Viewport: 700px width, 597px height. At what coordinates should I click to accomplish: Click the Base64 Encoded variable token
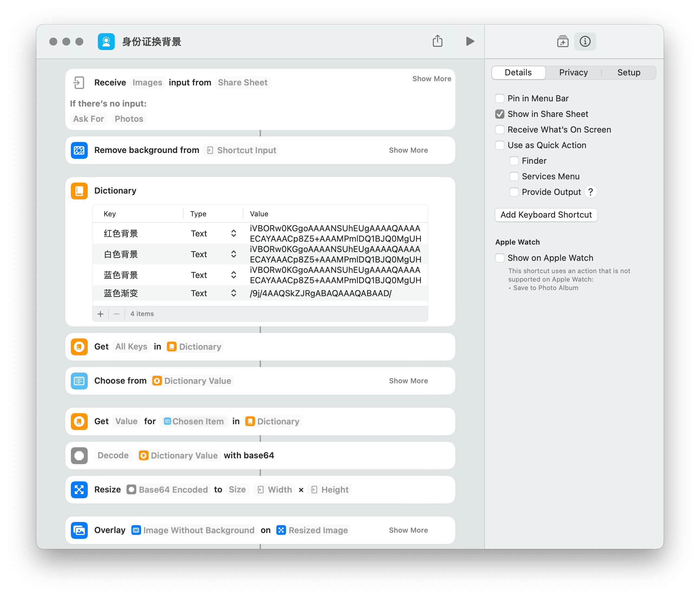pyautogui.click(x=168, y=489)
